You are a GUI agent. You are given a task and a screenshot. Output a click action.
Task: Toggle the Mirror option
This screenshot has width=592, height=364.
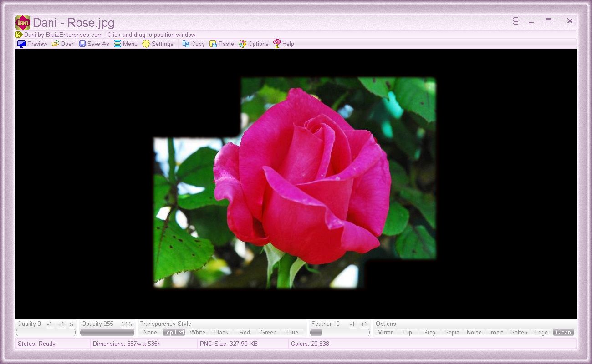click(x=385, y=332)
